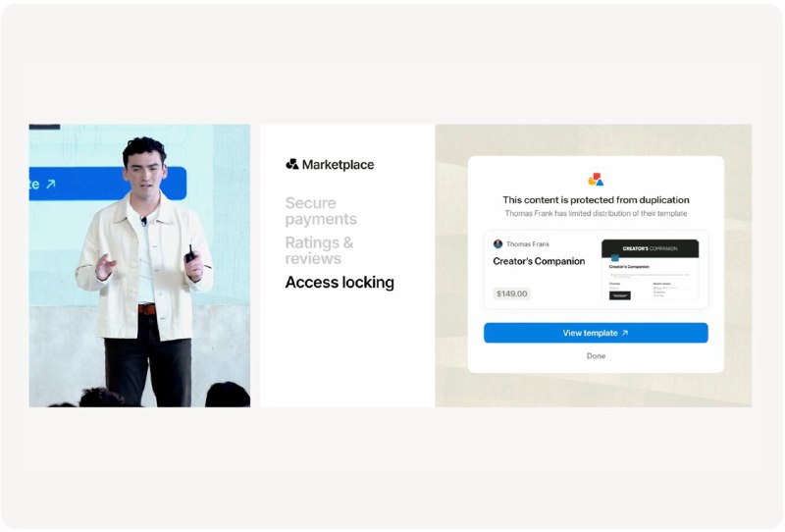The image size is (785, 532).
Task: Click the limited distribution subtitle text
Action: pyautogui.click(x=596, y=213)
